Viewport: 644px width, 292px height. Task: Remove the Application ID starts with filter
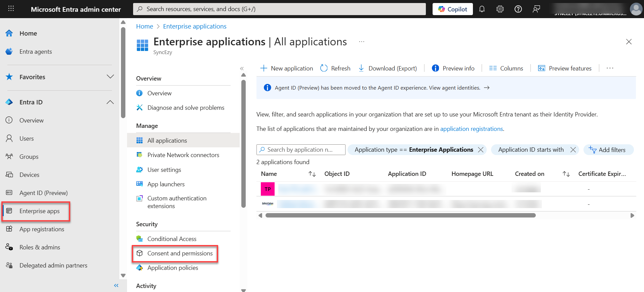point(573,150)
